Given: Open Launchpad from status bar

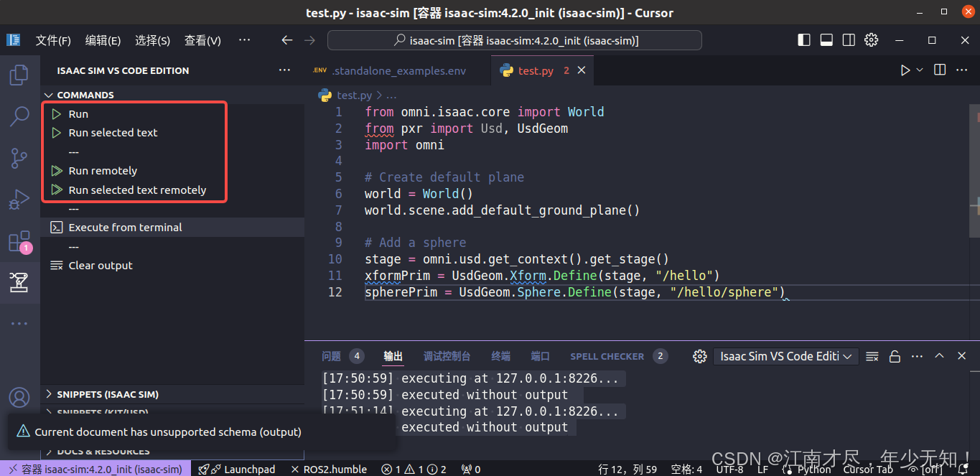Looking at the screenshot, I should coord(237,469).
